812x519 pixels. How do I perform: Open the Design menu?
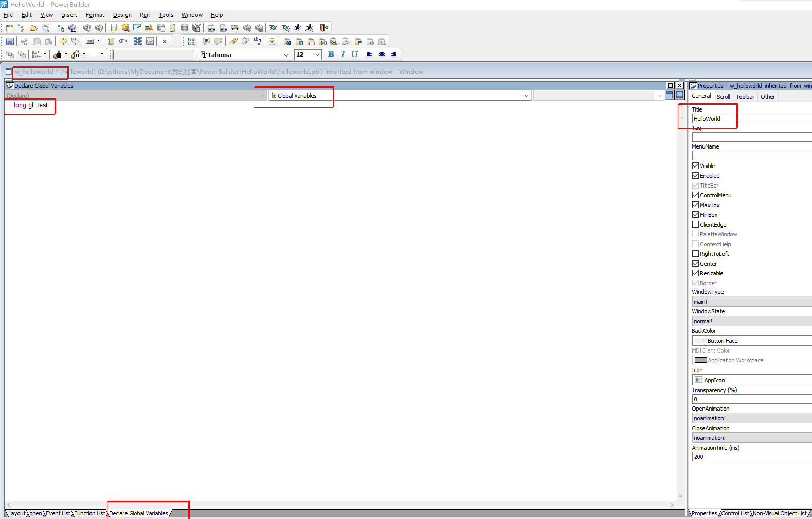click(x=122, y=15)
